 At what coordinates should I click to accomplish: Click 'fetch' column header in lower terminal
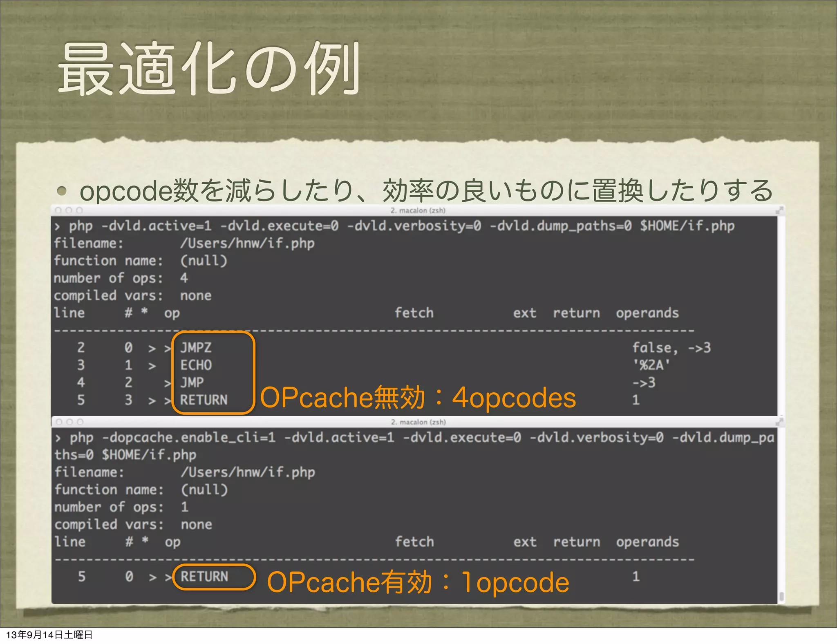click(414, 541)
